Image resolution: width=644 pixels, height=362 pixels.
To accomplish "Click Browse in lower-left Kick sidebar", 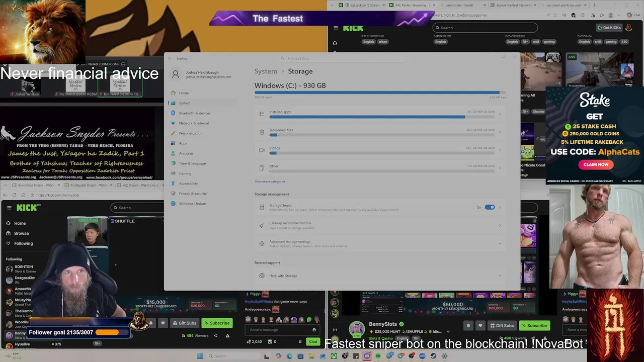I will coord(21,233).
